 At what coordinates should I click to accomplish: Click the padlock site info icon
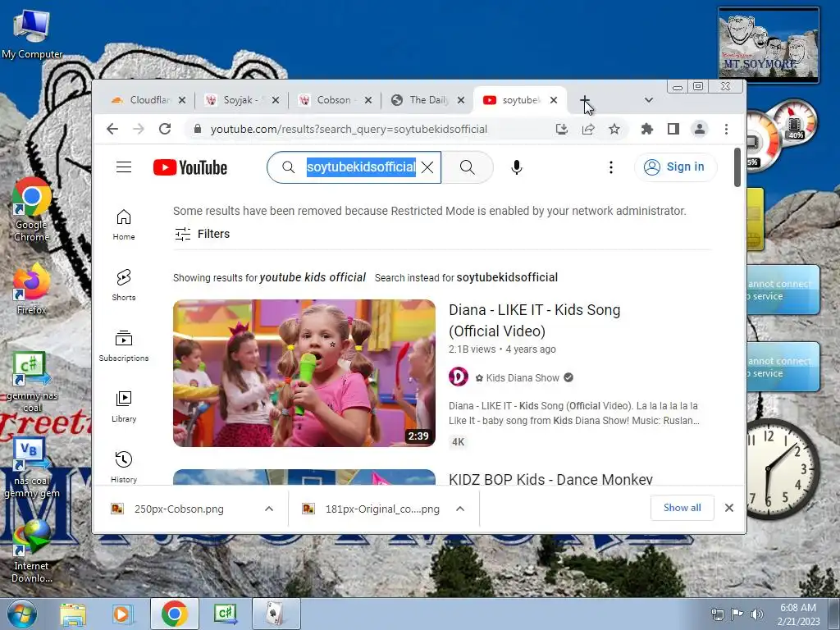point(198,129)
